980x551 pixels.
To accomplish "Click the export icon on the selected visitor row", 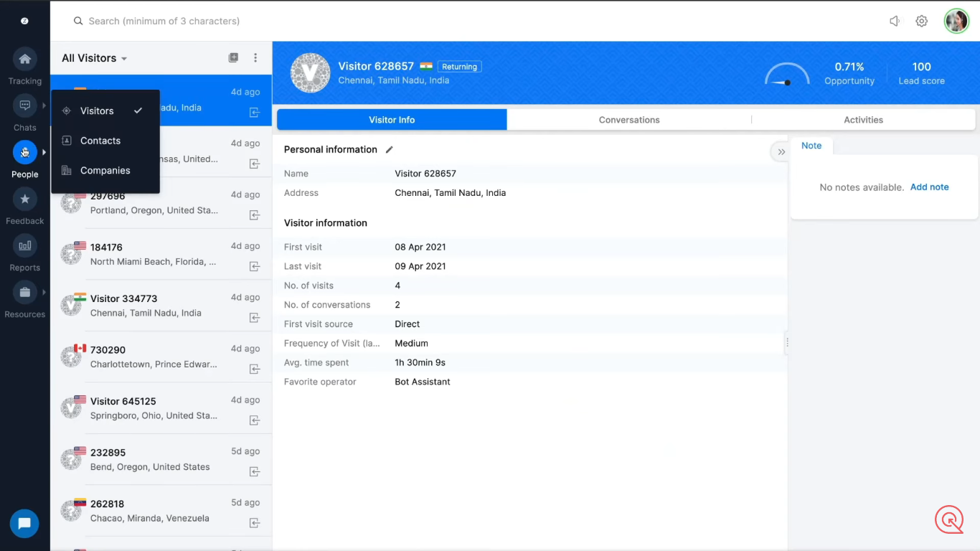I will point(255,113).
